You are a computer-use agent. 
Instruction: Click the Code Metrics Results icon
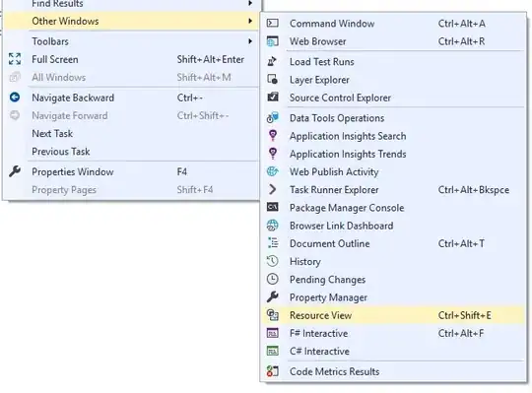coord(273,371)
